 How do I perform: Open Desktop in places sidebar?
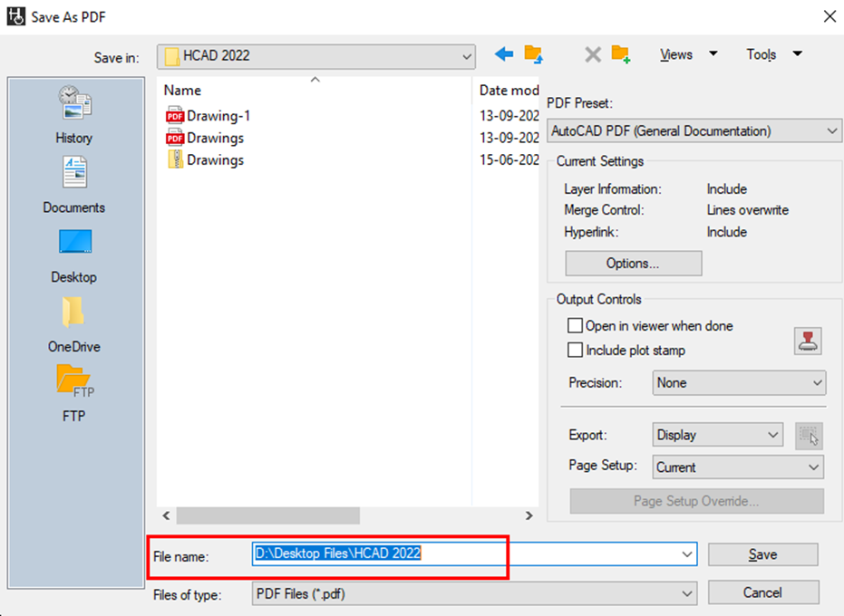pyautogui.click(x=74, y=255)
